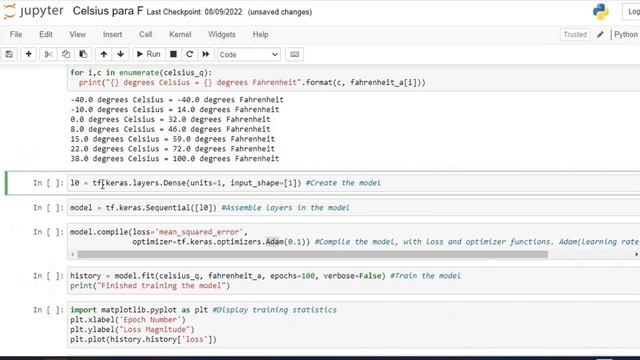Click the Sequential model code cell
This screenshot has height=360, width=640.
353,208
